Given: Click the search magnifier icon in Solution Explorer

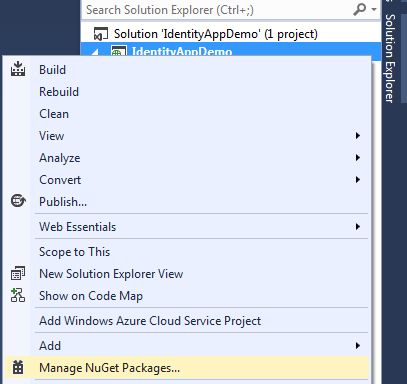Looking at the screenshot, I should [360, 9].
